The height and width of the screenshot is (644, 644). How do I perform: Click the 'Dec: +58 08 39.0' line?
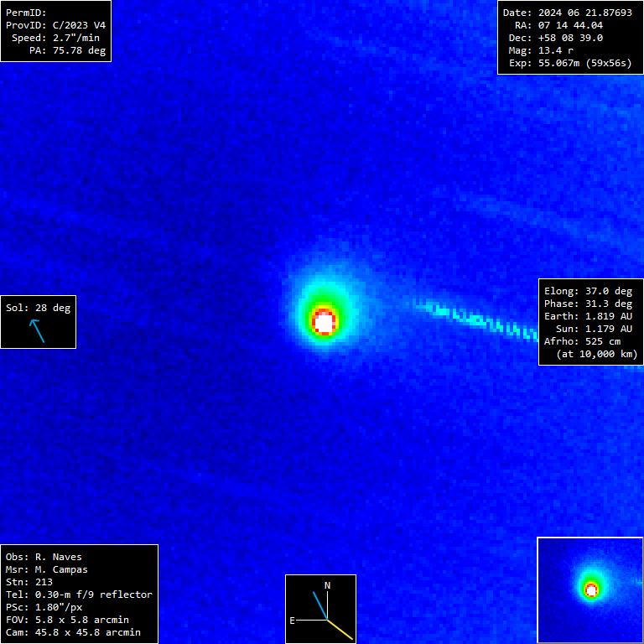[556, 38]
